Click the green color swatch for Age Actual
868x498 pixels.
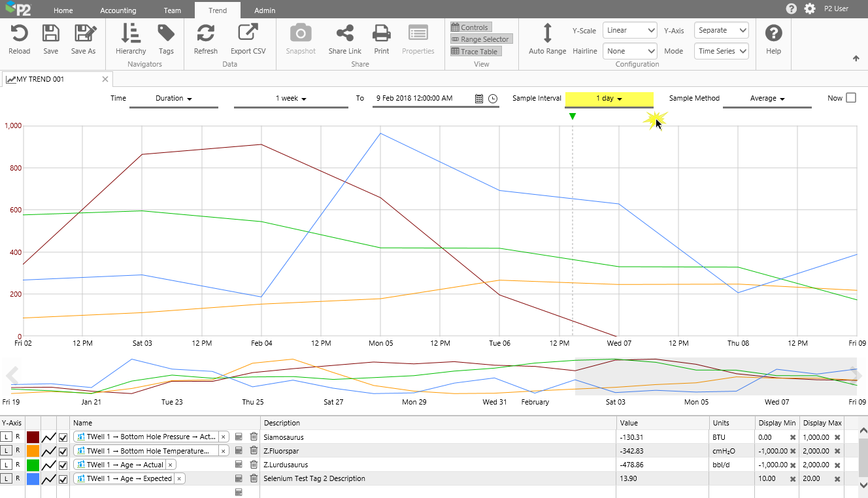click(33, 465)
